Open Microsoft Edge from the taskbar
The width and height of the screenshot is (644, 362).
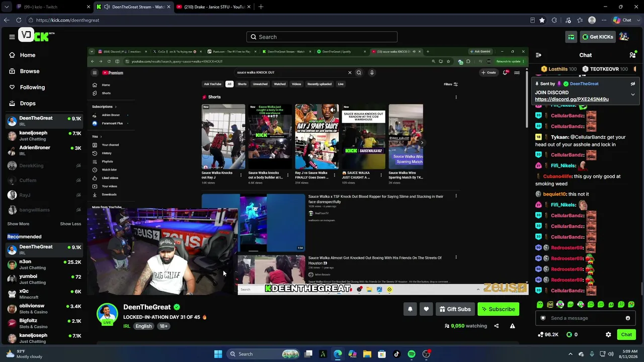coord(338,354)
